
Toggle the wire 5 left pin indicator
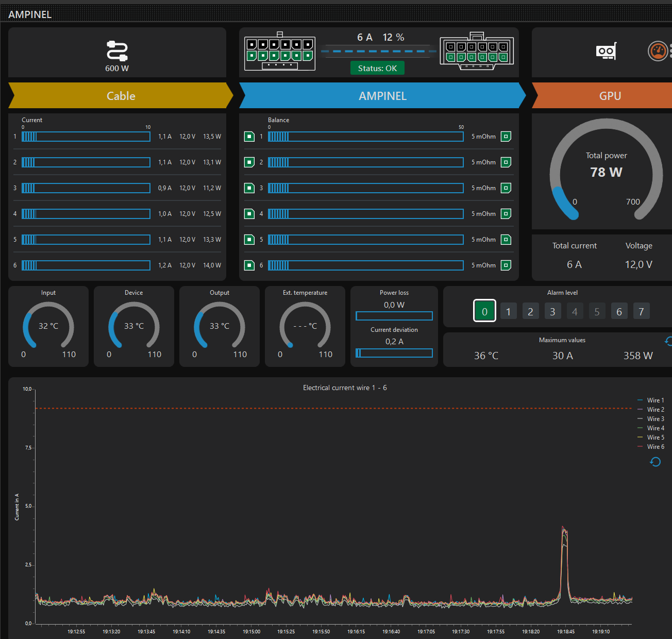coord(249,240)
